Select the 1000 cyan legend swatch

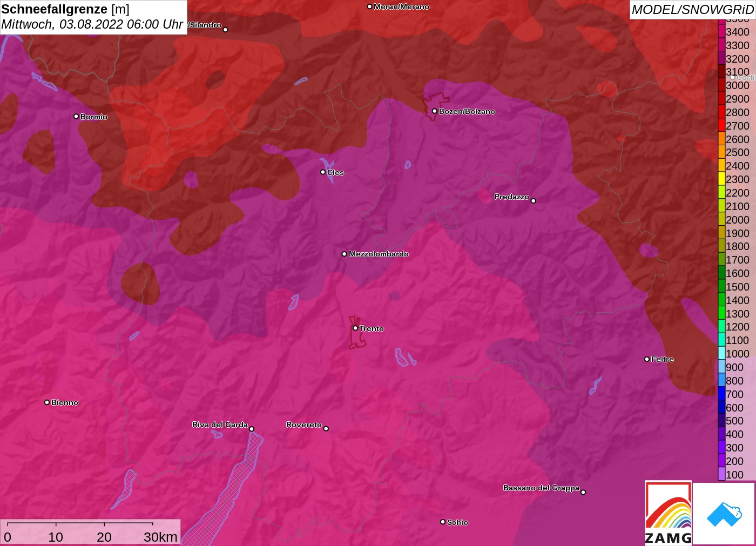point(721,353)
